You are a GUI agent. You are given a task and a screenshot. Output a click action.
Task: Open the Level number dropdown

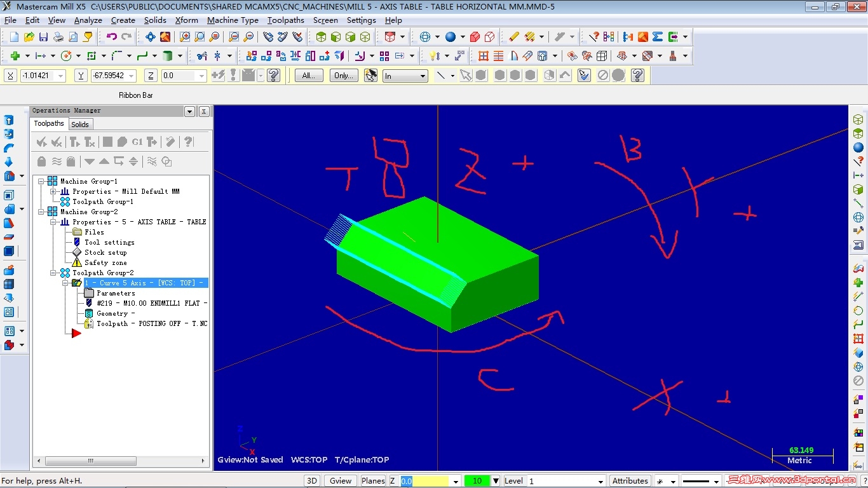point(599,481)
